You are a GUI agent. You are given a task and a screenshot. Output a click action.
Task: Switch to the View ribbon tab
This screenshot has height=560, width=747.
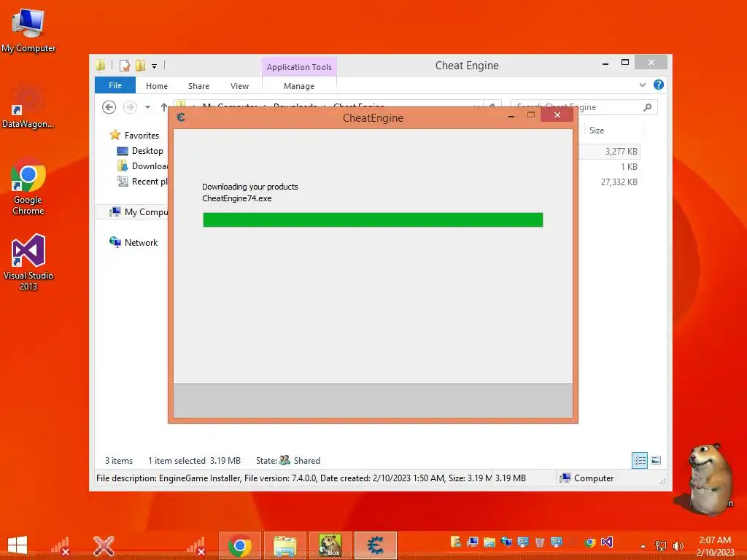pyautogui.click(x=239, y=86)
